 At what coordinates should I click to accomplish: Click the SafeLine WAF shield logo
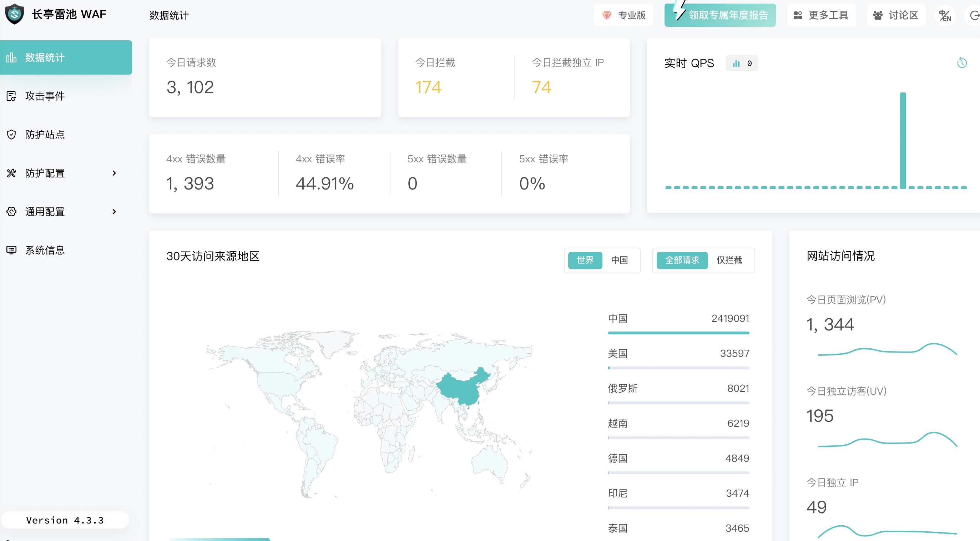coord(15,14)
